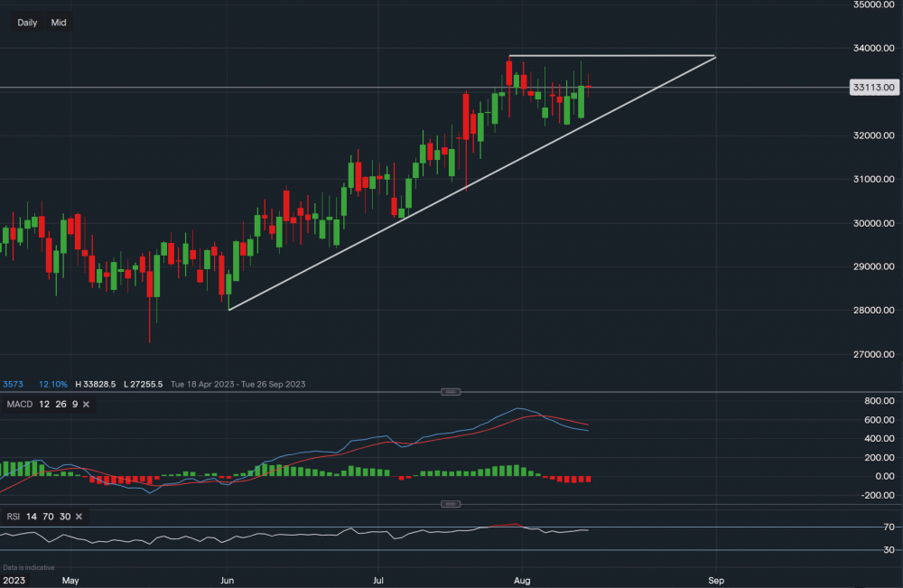Click the resize handle above the RSI pane
Viewport: 903px width, 588px height.
click(451, 504)
